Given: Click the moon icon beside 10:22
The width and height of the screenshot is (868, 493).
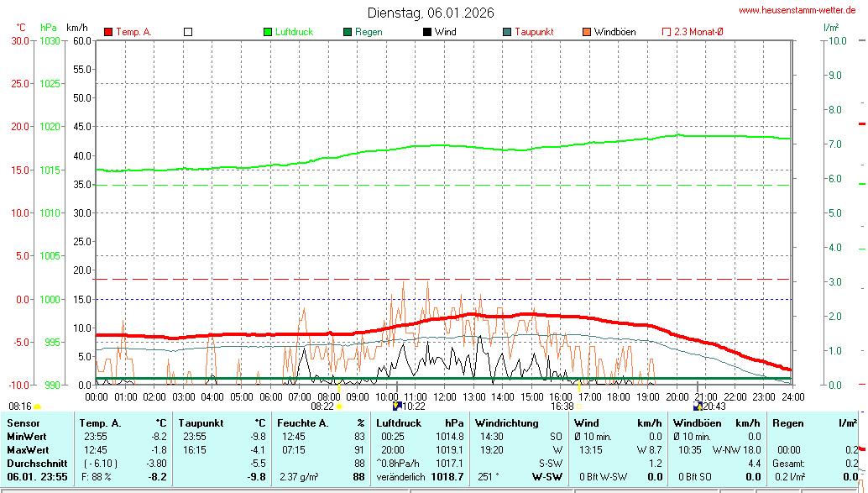Looking at the screenshot, I should [396, 406].
